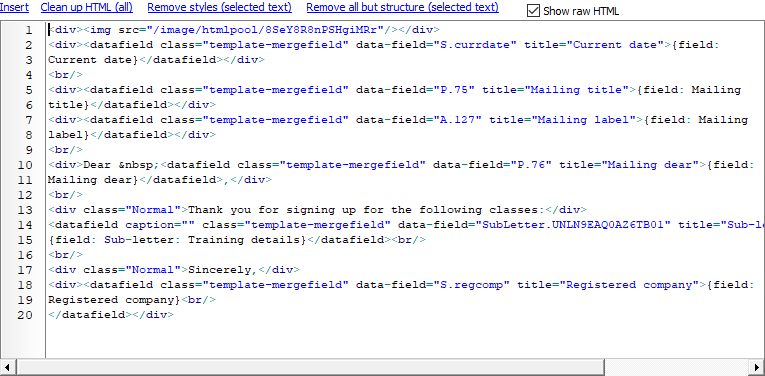Click empty scrollbar track right of thumb
The height and width of the screenshot is (376, 765).
point(676,367)
